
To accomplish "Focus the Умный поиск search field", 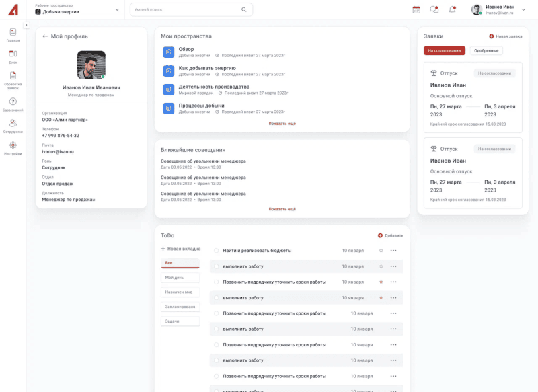I will click(186, 9).
